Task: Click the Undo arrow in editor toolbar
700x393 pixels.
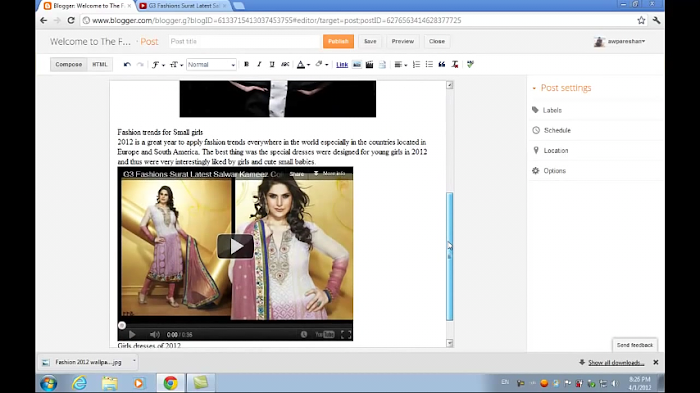Action: [x=127, y=64]
